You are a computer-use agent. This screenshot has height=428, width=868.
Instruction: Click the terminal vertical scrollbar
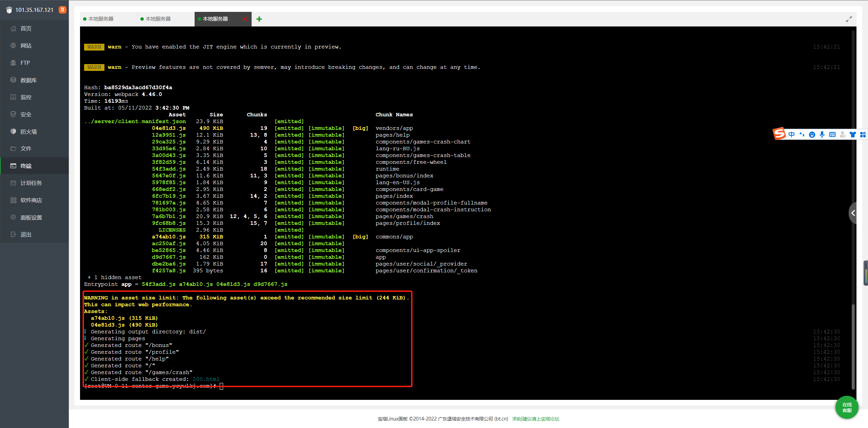click(853, 346)
